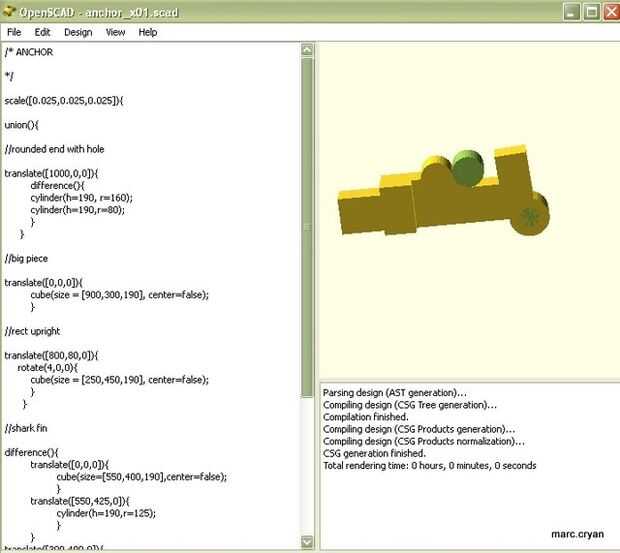Click the 'difference(){' line under shark fin
The image size is (620, 553).
[x=31, y=453]
